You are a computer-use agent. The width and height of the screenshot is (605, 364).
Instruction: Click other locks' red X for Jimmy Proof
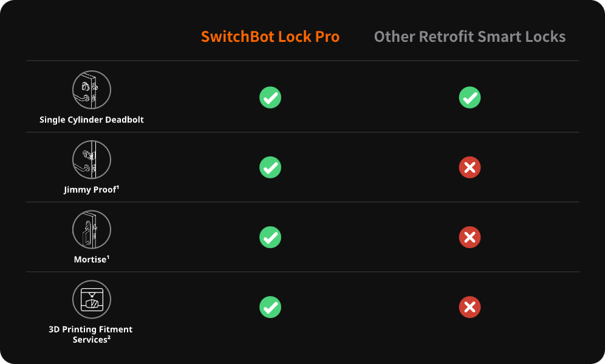[470, 167]
